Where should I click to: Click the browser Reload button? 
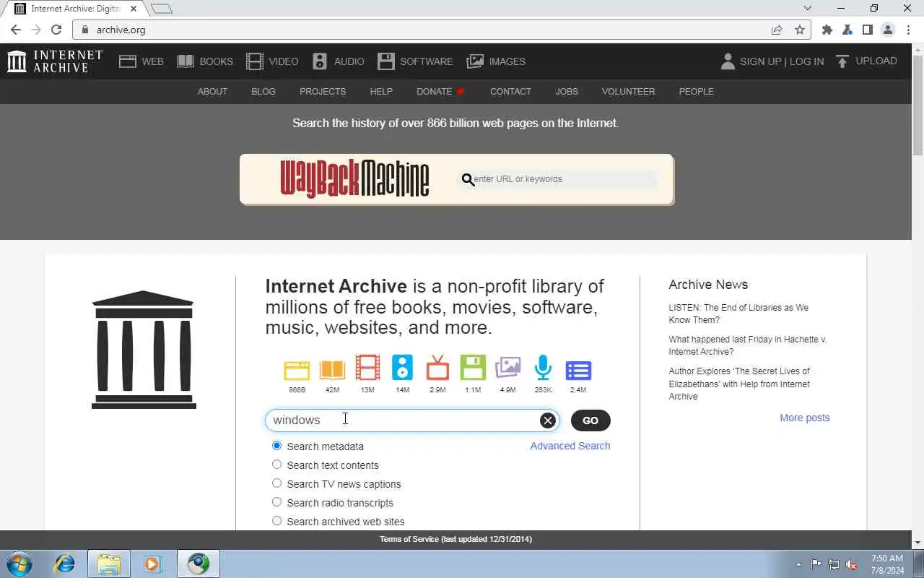coord(56,30)
